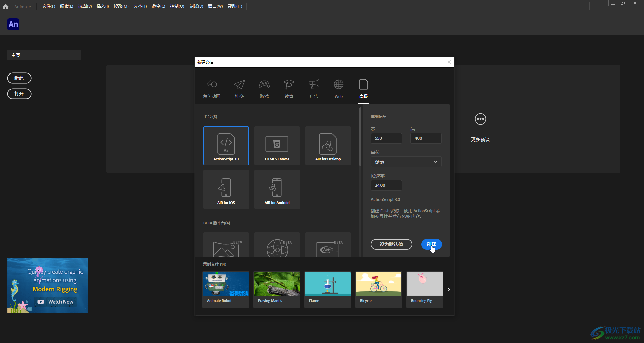This screenshot has width=644, height=343.
Task: Select the 主页 sidebar item
Action: click(44, 55)
